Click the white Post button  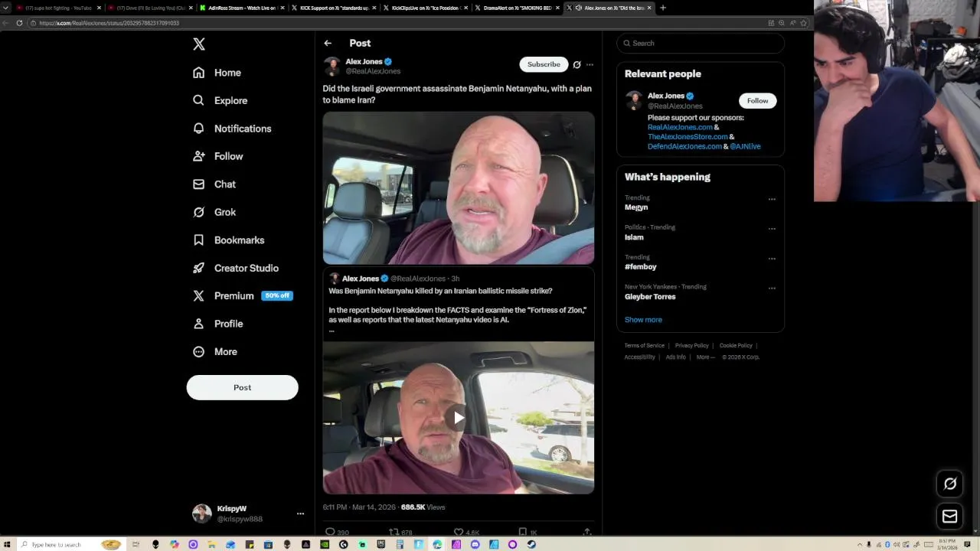point(242,387)
